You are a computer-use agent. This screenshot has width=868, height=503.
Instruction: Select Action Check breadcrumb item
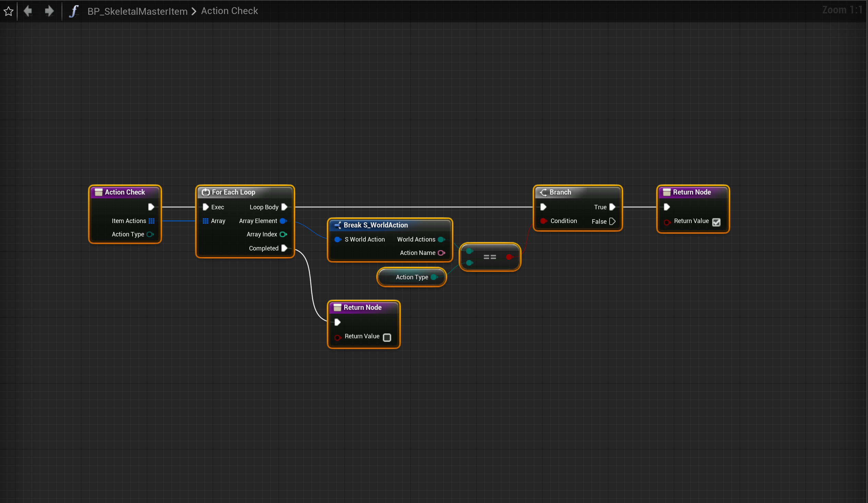pyautogui.click(x=230, y=11)
